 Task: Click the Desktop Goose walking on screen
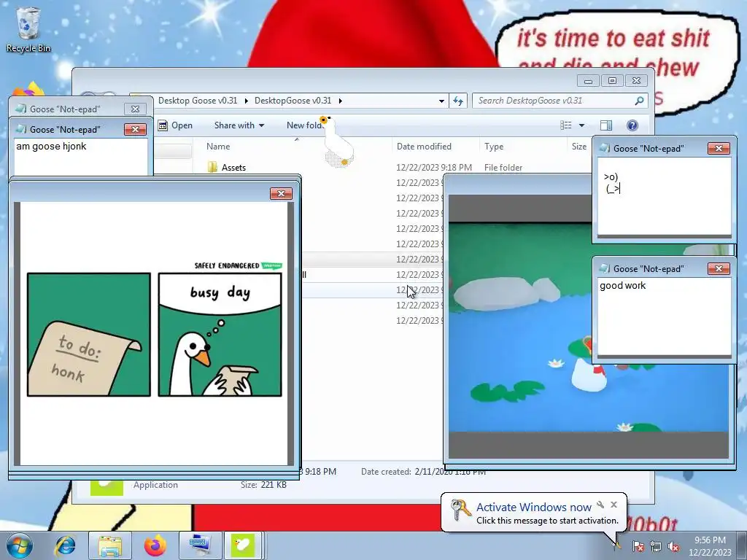tap(337, 141)
